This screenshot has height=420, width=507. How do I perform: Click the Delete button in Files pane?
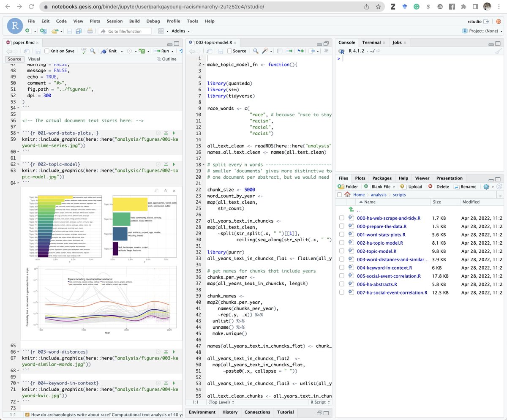[439, 186]
